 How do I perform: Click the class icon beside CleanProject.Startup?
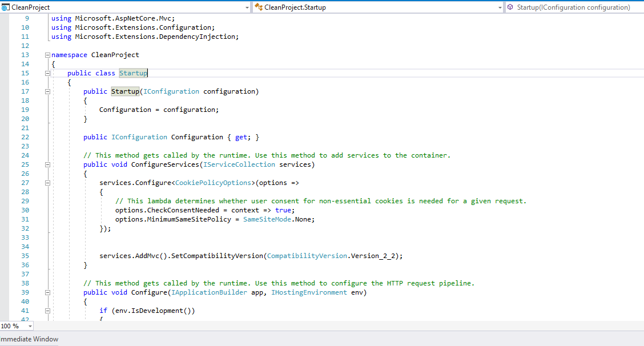(x=259, y=7)
